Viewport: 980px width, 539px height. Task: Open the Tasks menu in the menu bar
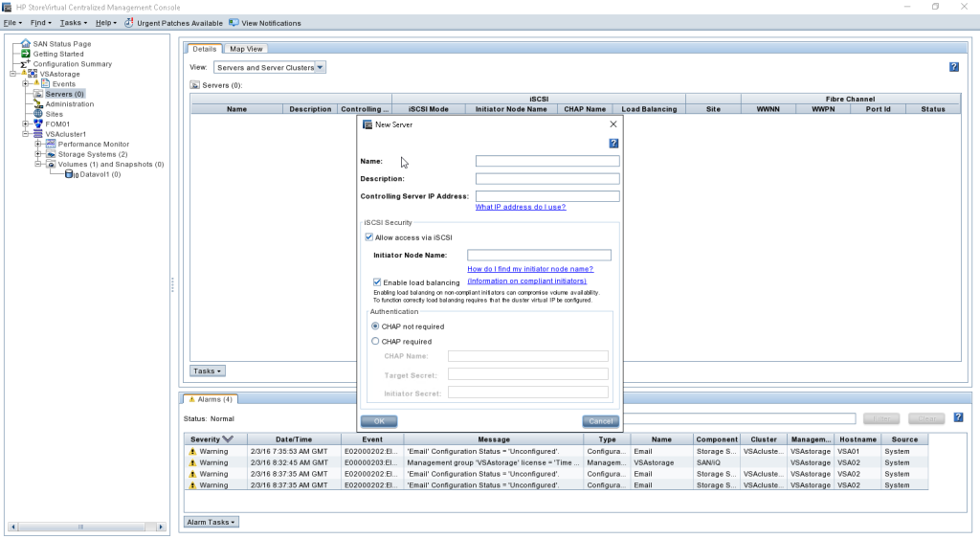73,23
